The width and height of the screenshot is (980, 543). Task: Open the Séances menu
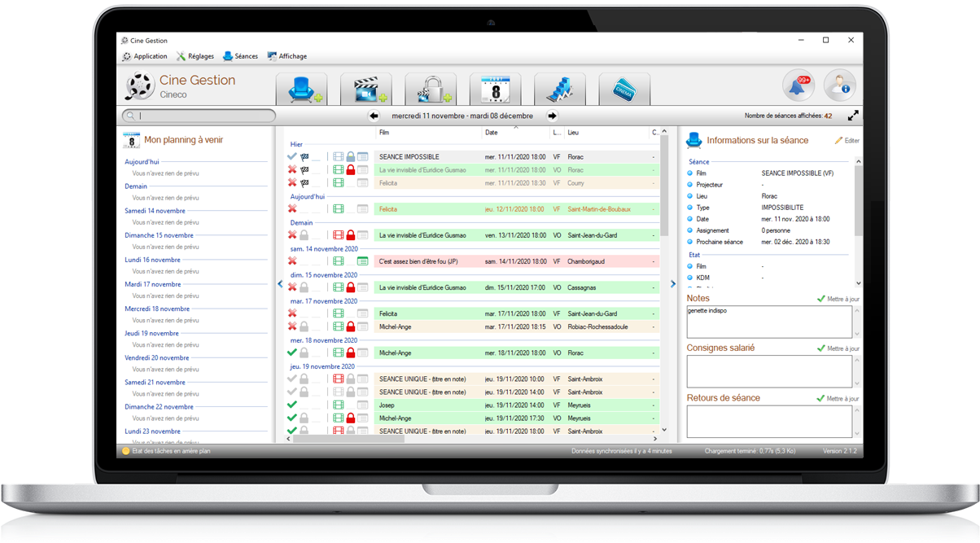tap(241, 56)
